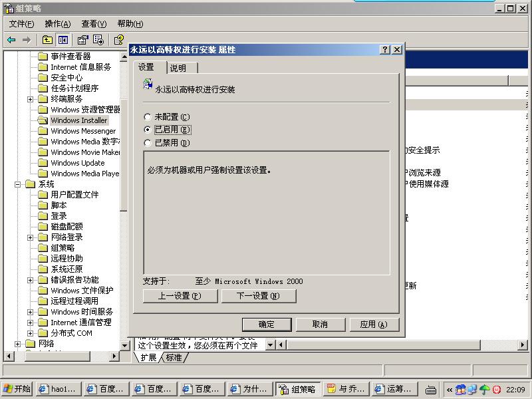Click the 组策略 window title icon

9,8
